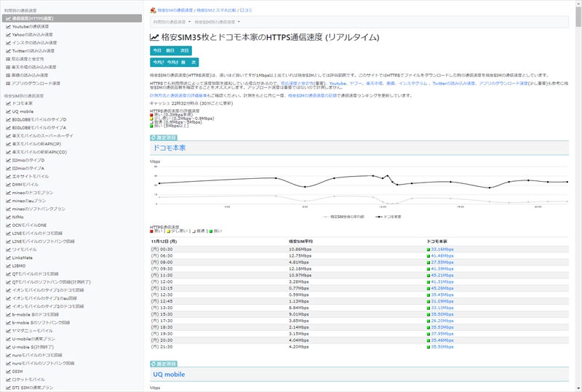This screenshot has width=582, height=392.
Task: Click table icon beside 楽天市場の読み込み速度
Action: [x=8, y=67]
